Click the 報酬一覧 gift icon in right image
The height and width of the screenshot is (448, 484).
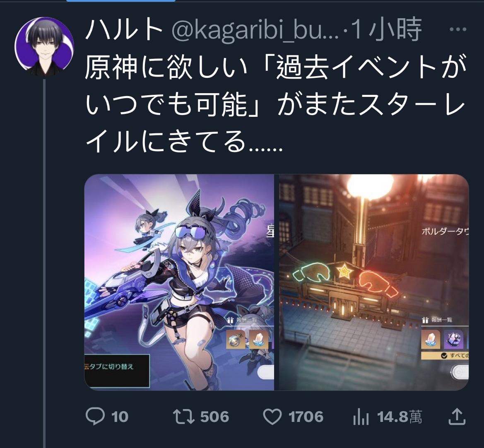pyautogui.click(x=425, y=320)
